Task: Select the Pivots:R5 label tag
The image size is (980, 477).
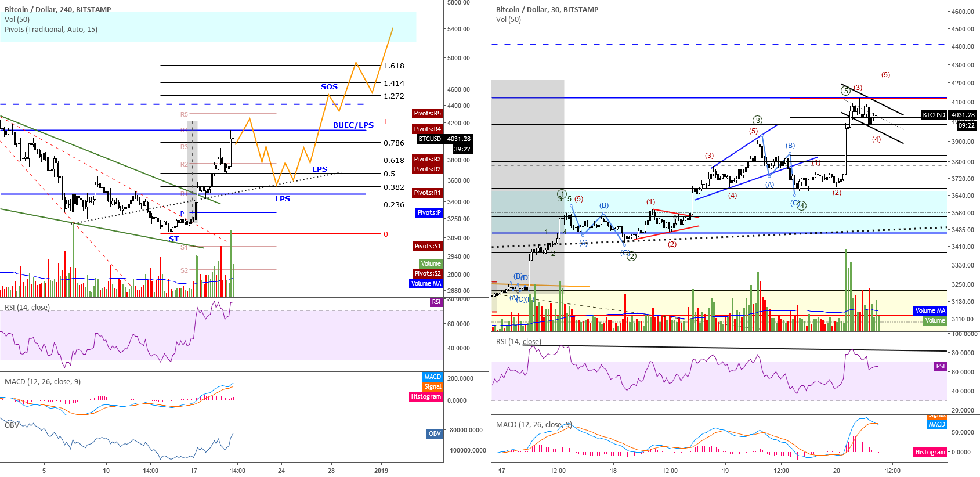Action: 427,113
